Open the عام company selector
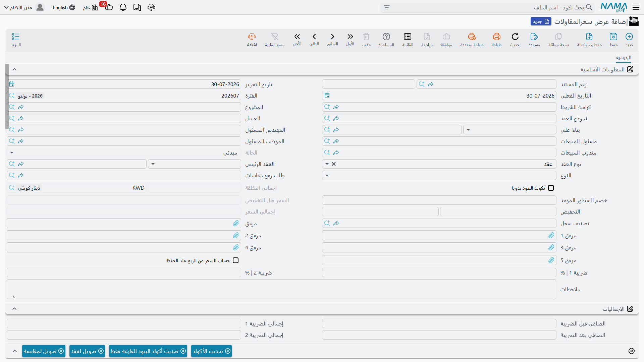The width and height of the screenshot is (644, 362). point(91,7)
